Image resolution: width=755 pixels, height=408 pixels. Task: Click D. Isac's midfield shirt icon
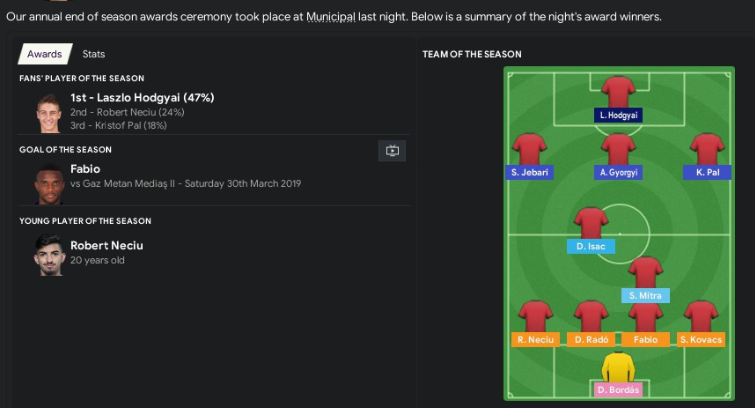pyautogui.click(x=591, y=223)
